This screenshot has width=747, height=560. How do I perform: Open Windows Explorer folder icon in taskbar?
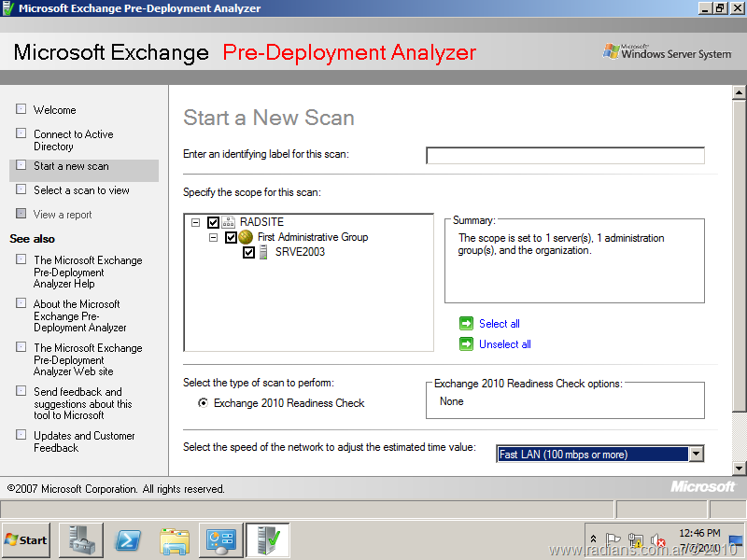[175, 540]
